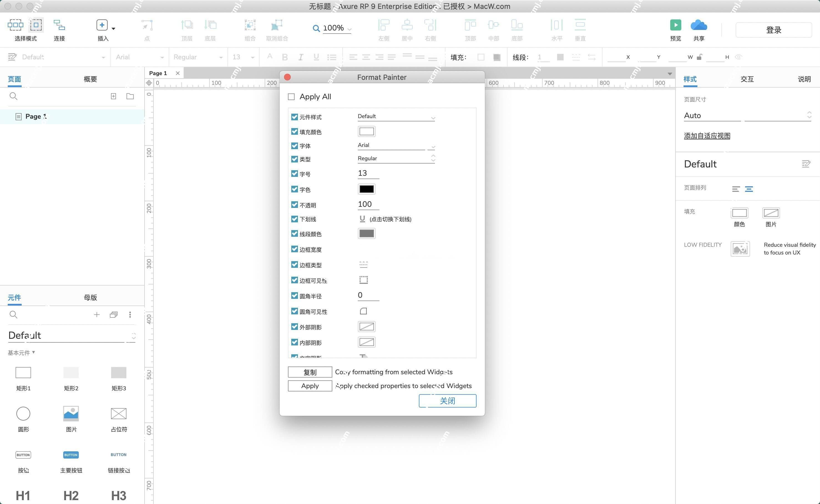This screenshot has width=820, height=504.
Task: Uncheck the 不透明 checkbox
Action: click(x=294, y=204)
